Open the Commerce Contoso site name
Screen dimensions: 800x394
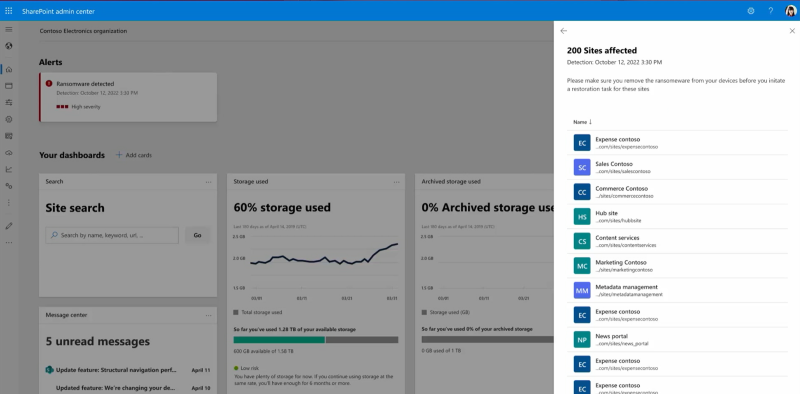click(x=621, y=189)
